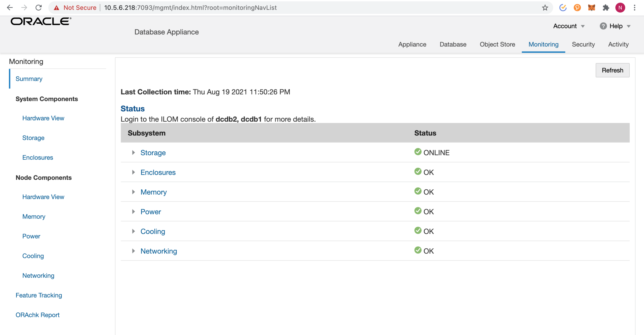Expand the Cooling subsystem row
The image size is (644, 335).
(x=133, y=231)
